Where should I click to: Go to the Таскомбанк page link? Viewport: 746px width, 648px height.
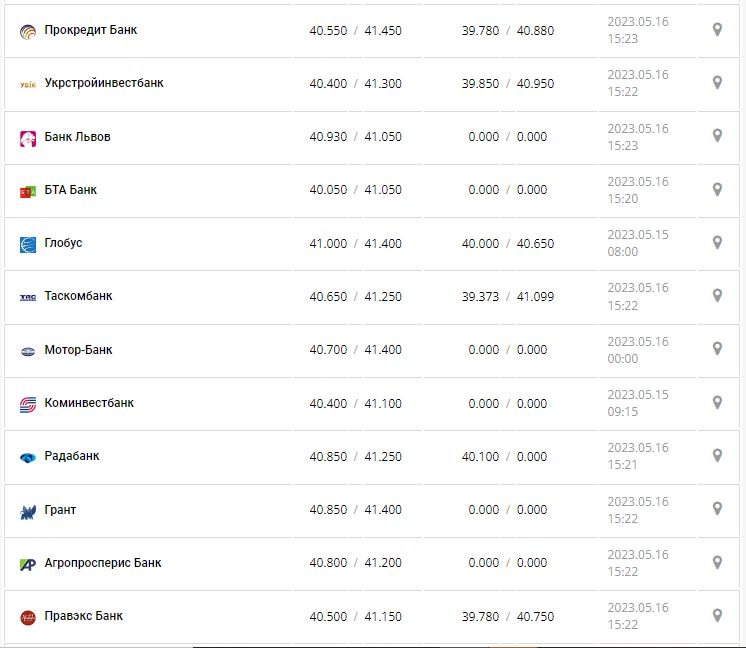(78, 296)
